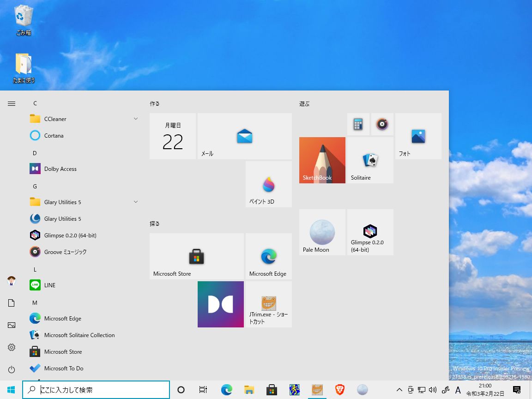The height and width of the screenshot is (399, 532).
Task: Open the Calendar tile showing 22
Action: 173,136
